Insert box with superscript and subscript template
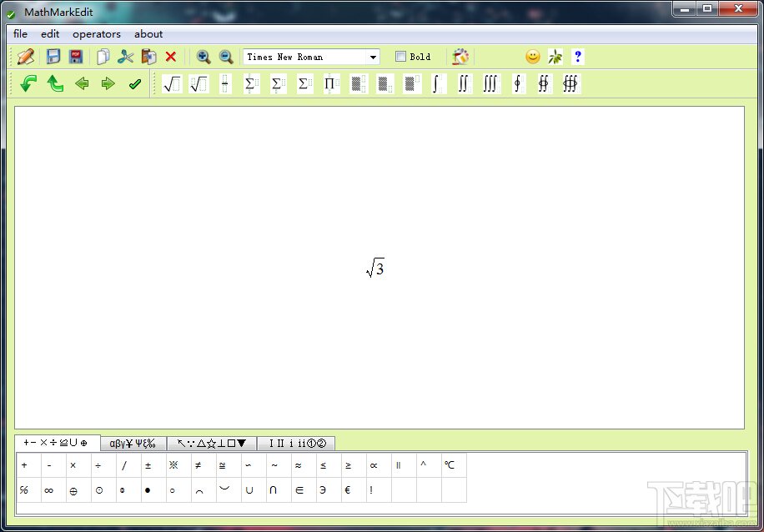The width and height of the screenshot is (764, 532). (359, 83)
